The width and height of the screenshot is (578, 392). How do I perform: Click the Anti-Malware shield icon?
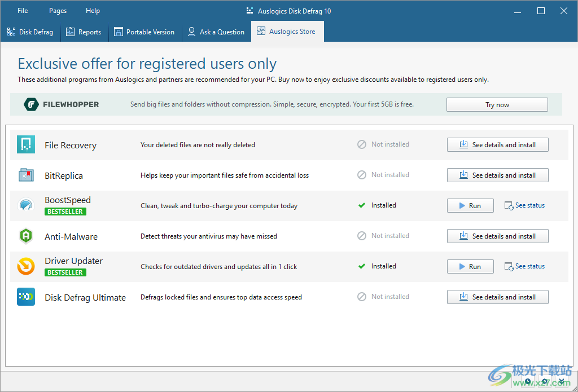pyautogui.click(x=26, y=236)
